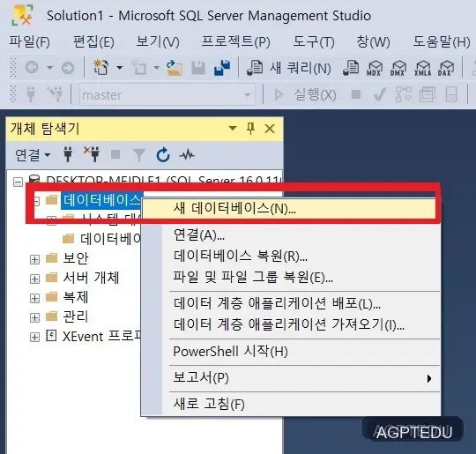Open the new project dropdown arrow
The height and width of the screenshot is (454, 476).
click(x=120, y=67)
